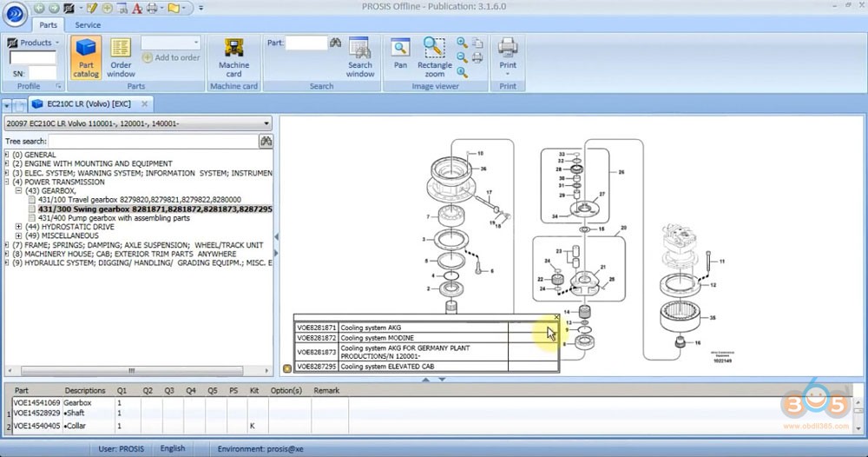This screenshot has height=457, width=868.
Task: Click the zoom in magnifier in Image viewer
Action: [463, 43]
